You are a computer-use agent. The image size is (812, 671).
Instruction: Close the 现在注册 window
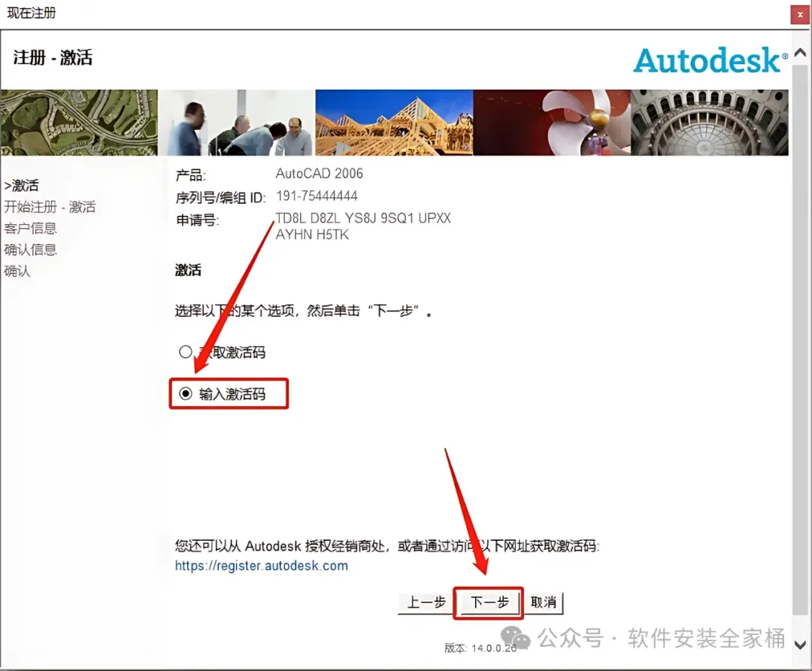799,14
